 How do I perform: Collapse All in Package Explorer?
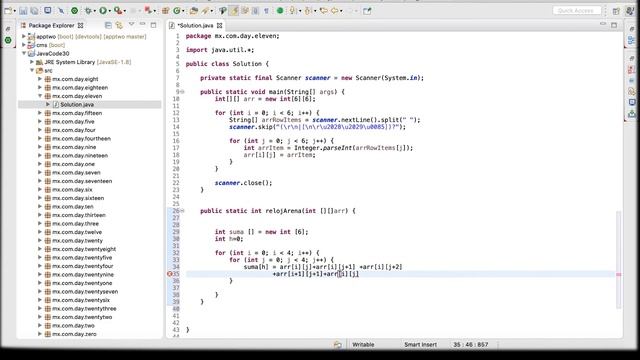[108, 25]
